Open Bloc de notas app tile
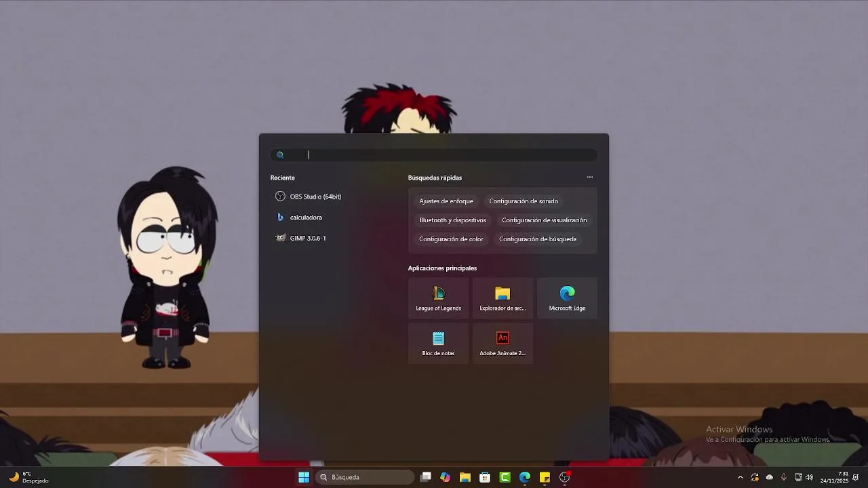The width and height of the screenshot is (868, 488). 439,343
